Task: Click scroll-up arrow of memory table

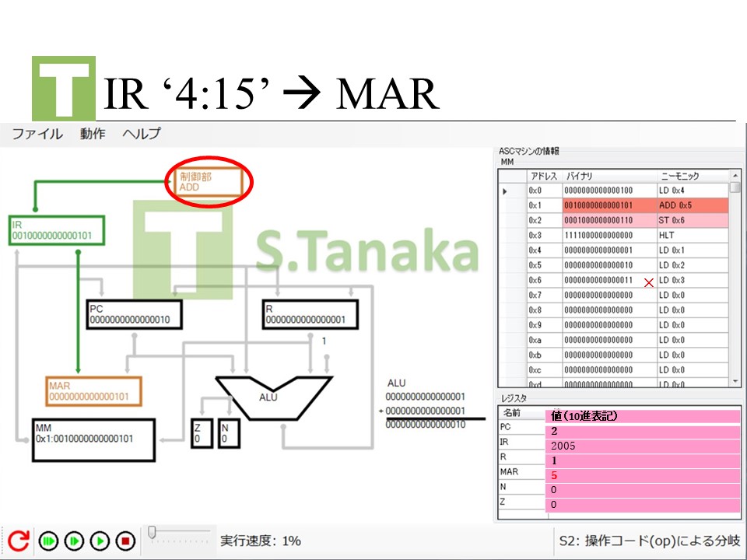Action: click(735, 177)
